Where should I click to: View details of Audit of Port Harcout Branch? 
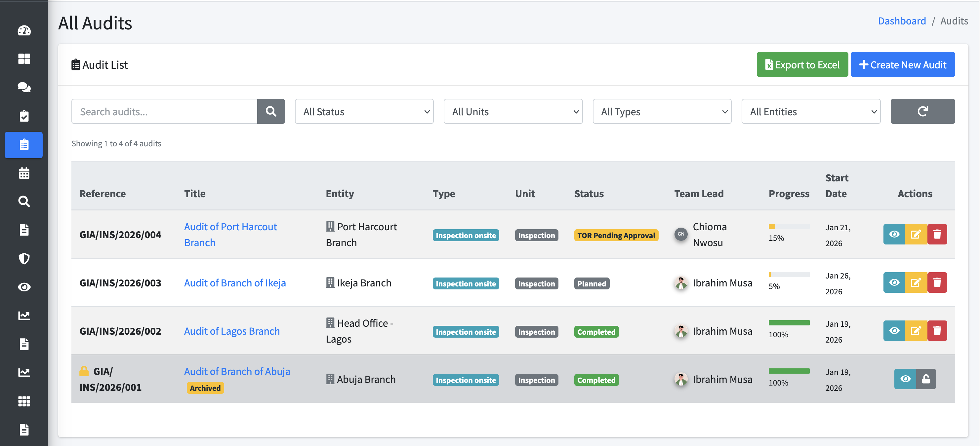click(x=894, y=234)
